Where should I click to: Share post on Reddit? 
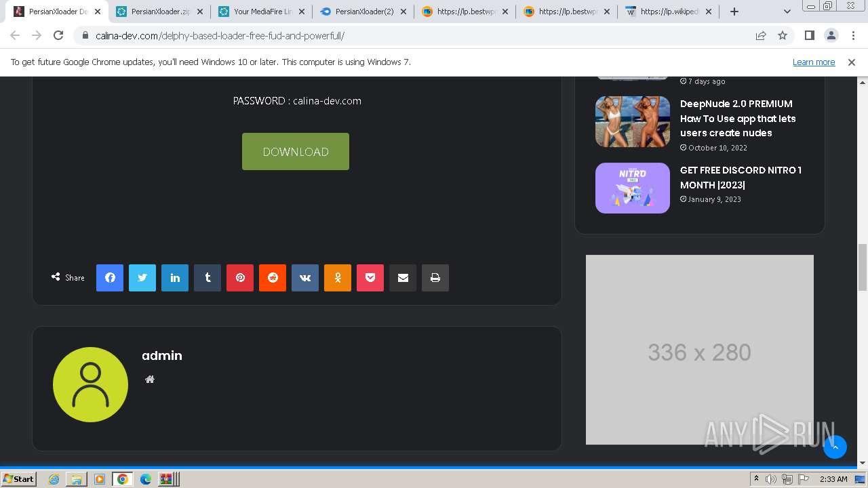tap(273, 278)
